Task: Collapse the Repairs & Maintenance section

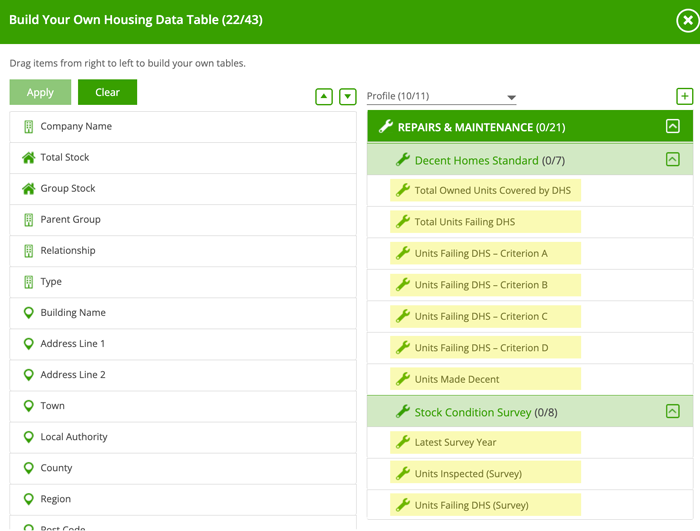Action: (672, 127)
